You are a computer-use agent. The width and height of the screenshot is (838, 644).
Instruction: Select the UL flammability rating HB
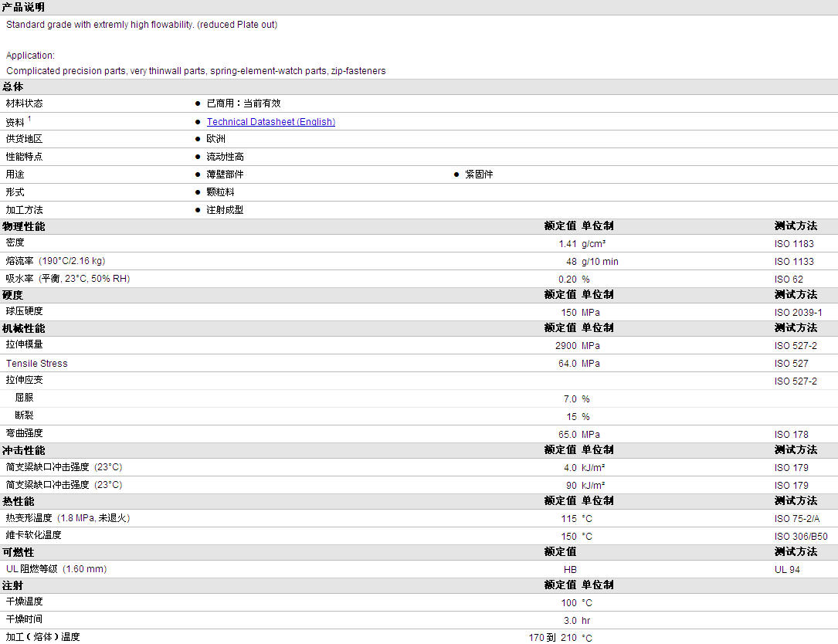click(x=570, y=570)
